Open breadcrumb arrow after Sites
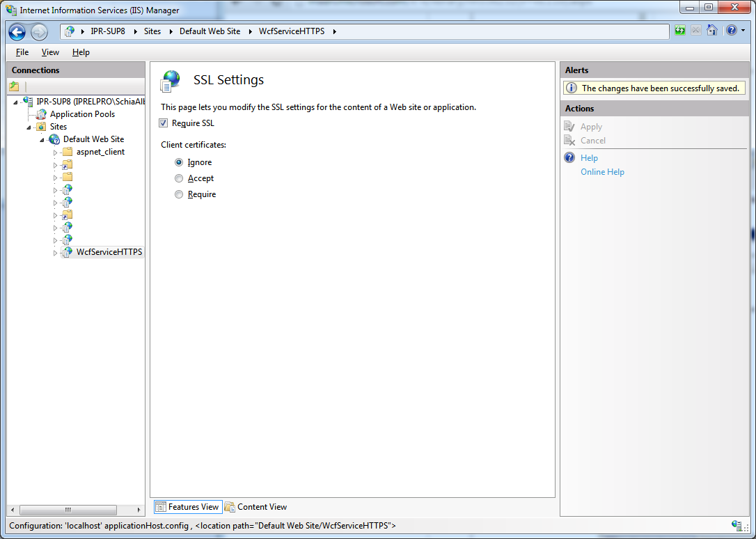The width and height of the screenshot is (756, 539). 171,31
